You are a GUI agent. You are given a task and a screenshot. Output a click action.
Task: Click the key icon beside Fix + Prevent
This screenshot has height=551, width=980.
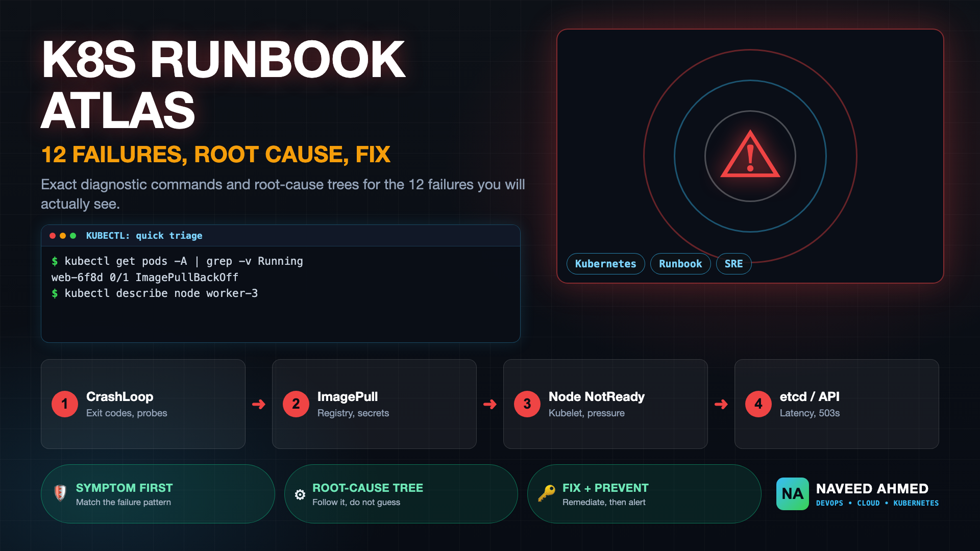[547, 493]
